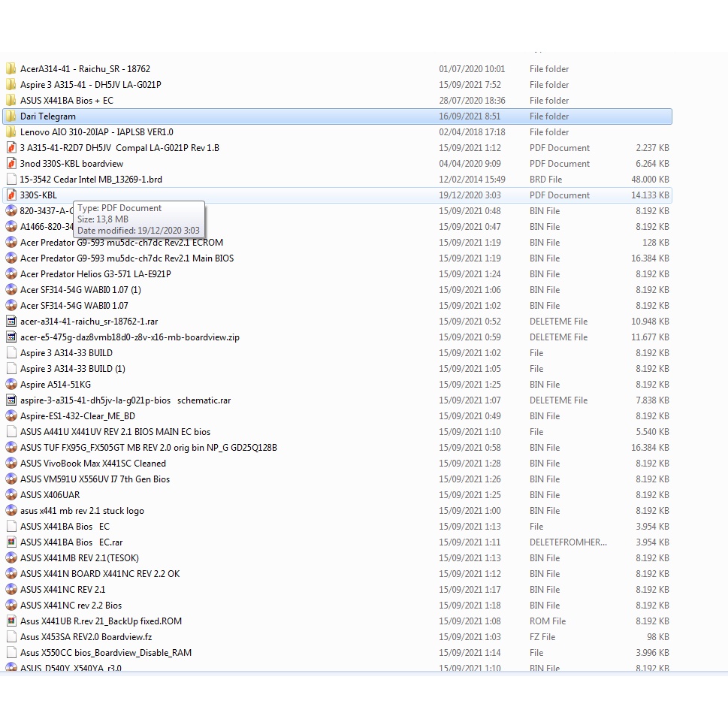Select the 330S-KBL PDF file row
The image size is (728, 728).
[337, 195]
